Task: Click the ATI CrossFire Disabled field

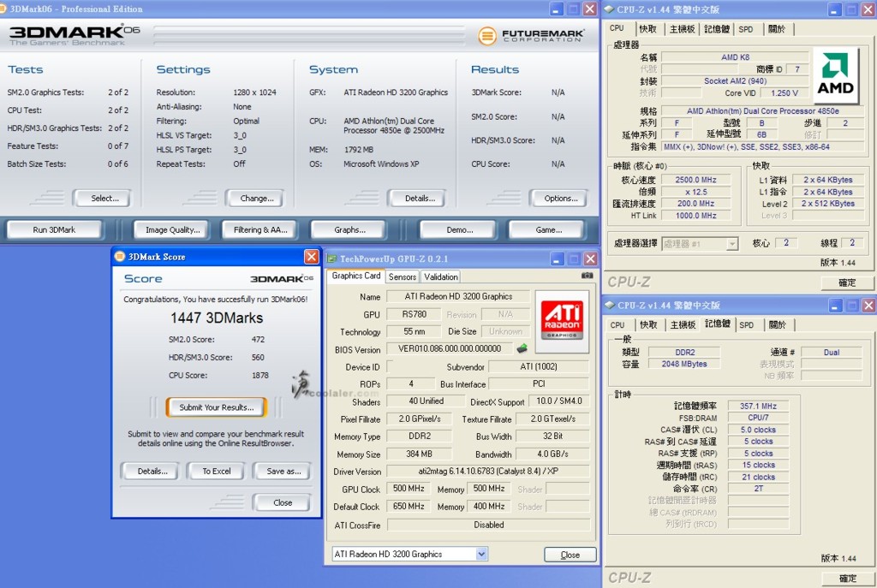Action: click(x=488, y=525)
